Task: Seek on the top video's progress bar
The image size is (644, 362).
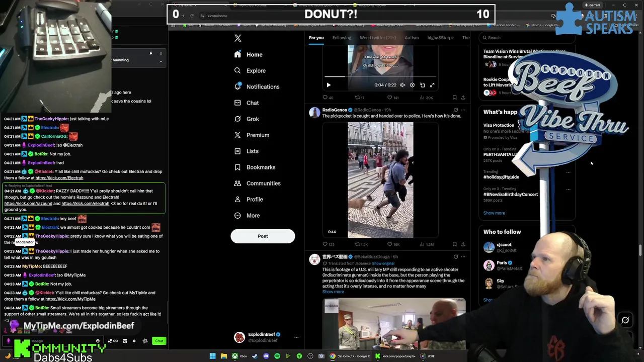Action: coord(380,77)
